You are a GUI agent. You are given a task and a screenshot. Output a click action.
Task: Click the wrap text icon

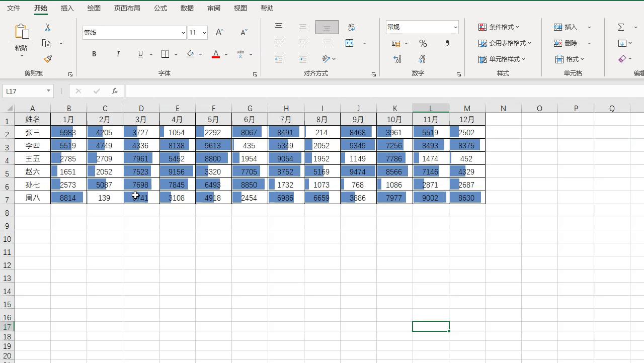tap(351, 27)
